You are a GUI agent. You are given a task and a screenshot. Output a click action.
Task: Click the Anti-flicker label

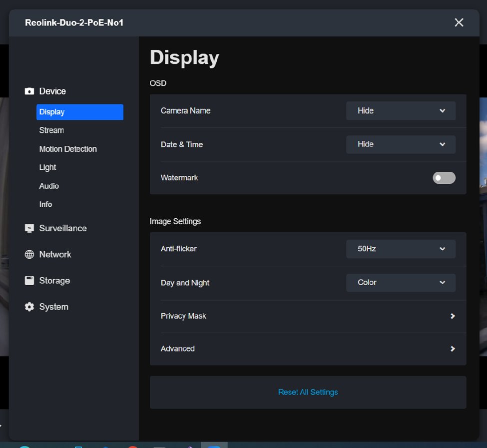click(x=179, y=249)
